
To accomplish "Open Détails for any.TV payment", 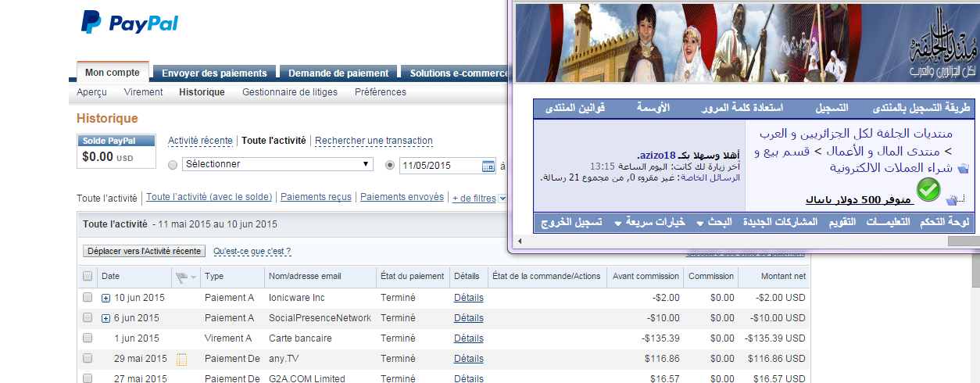I will click(468, 359).
